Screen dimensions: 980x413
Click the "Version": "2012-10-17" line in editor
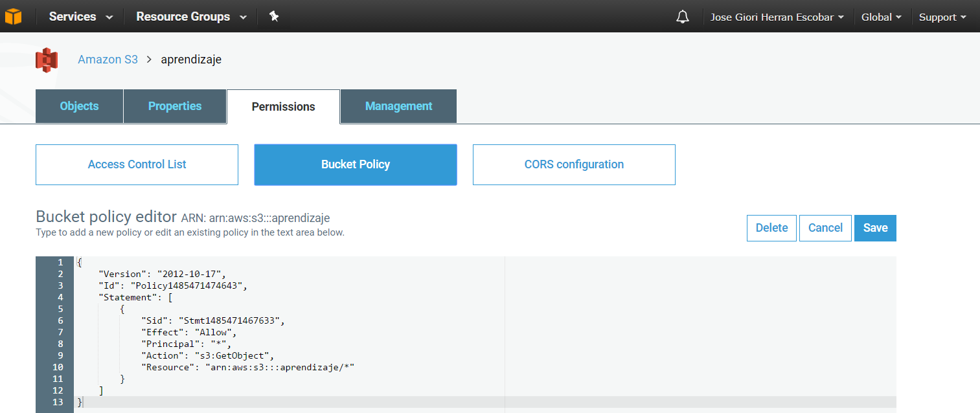pos(162,274)
